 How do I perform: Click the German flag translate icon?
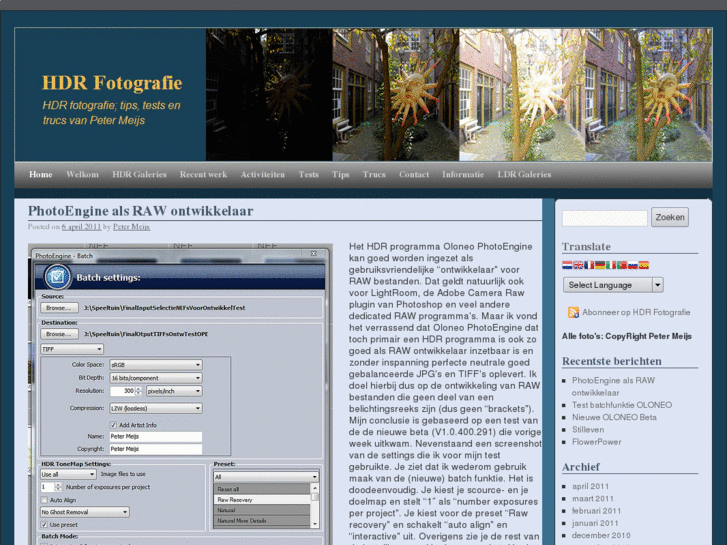click(600, 265)
